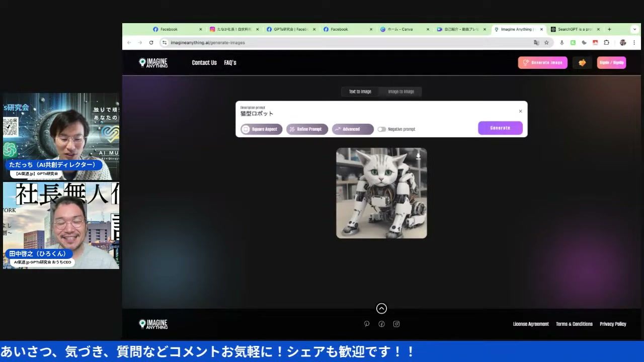Switch to the Text to Image tab
The width and height of the screenshot is (644, 362).
[x=360, y=92]
